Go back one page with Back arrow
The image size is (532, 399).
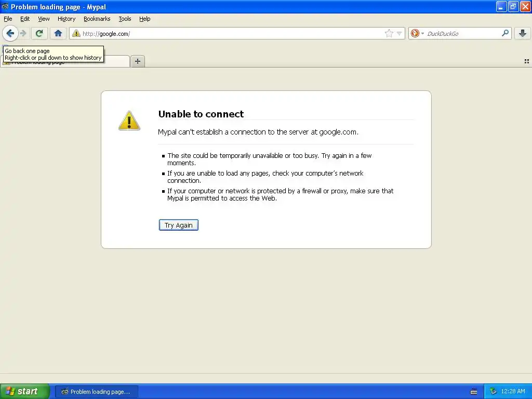click(x=10, y=33)
